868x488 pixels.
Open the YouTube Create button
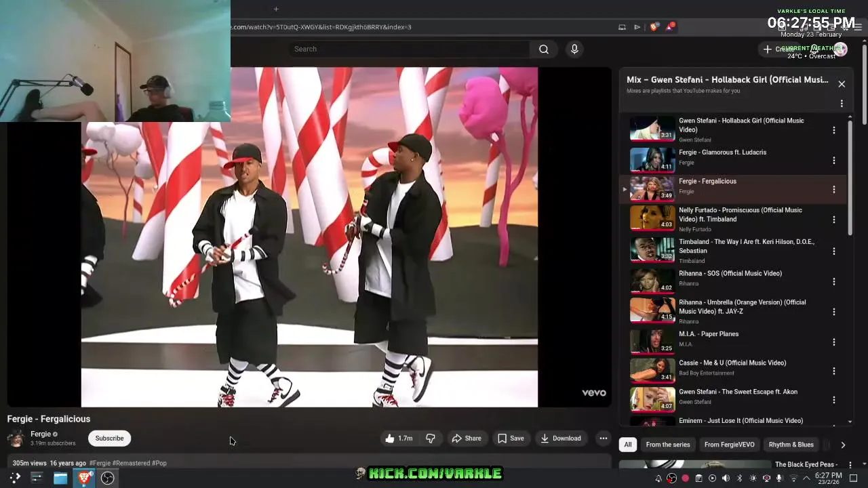[778, 49]
